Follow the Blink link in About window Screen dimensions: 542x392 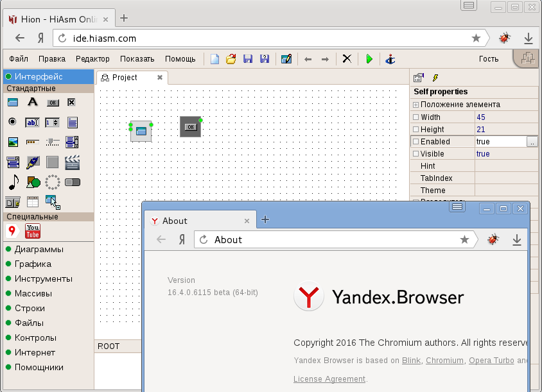click(x=411, y=360)
